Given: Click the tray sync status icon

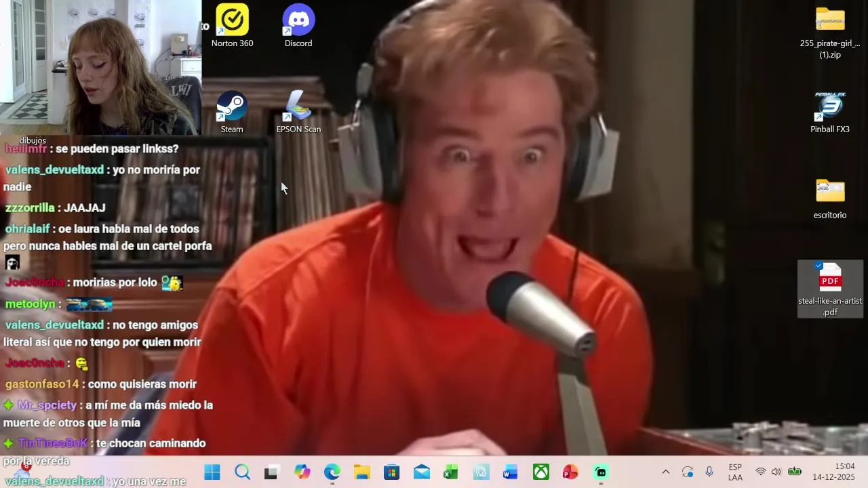Looking at the screenshot, I should coord(688,472).
